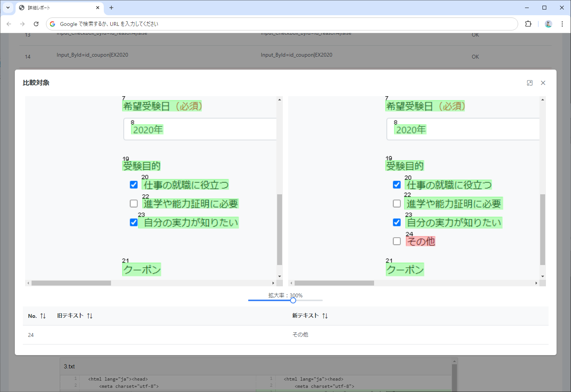Click the left pane scroll up arrow
Image resolution: width=571 pixels, height=392 pixels.
tap(280, 100)
